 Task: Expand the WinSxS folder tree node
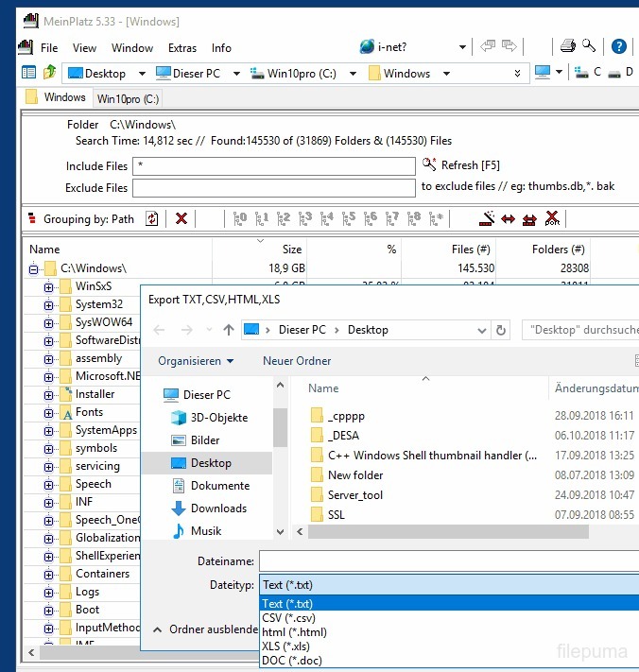point(48,286)
